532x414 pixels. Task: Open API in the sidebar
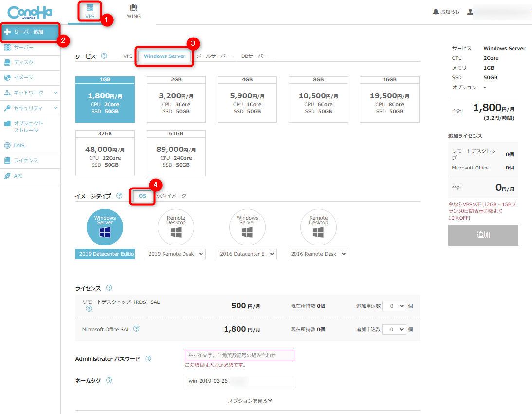18,176
